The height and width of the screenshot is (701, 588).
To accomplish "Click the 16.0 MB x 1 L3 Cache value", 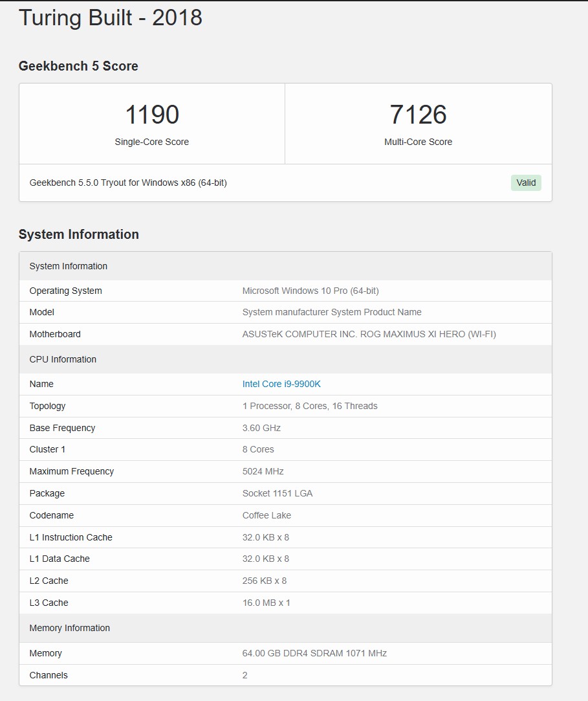I will (266, 603).
